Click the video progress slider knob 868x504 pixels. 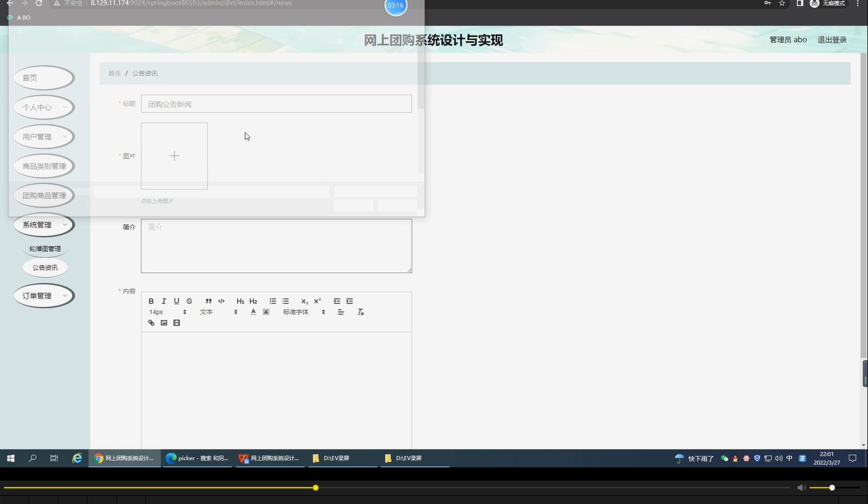coord(315,487)
